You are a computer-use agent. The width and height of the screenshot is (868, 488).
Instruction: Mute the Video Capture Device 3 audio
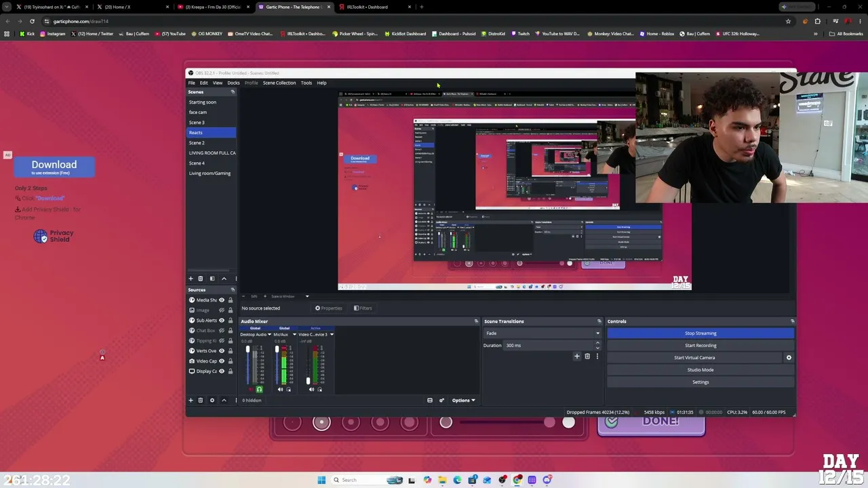pyautogui.click(x=311, y=389)
